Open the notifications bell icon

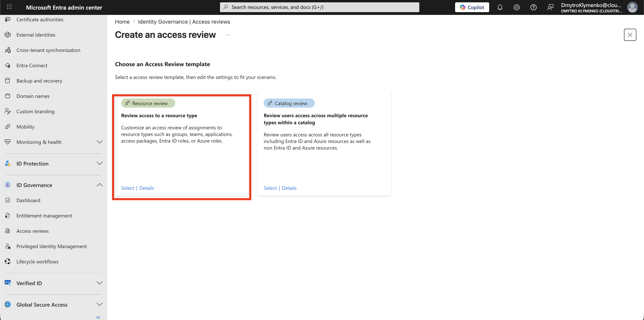pyautogui.click(x=500, y=7)
